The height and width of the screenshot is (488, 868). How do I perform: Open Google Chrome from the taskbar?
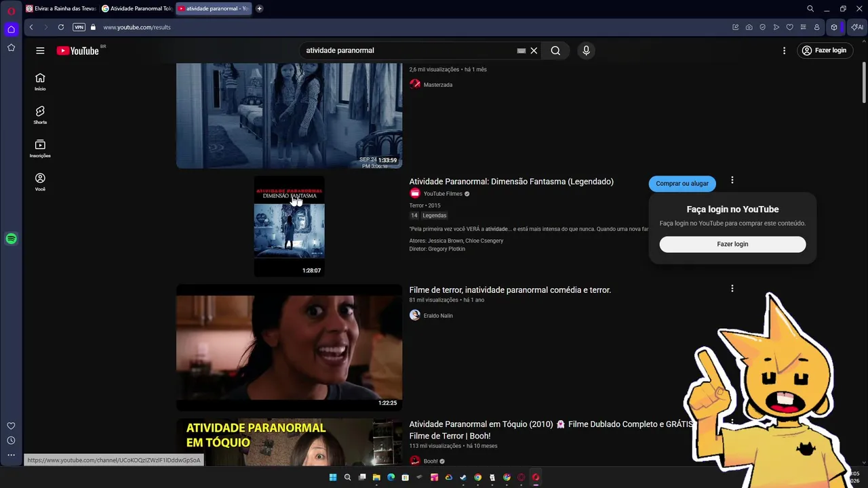point(477,477)
